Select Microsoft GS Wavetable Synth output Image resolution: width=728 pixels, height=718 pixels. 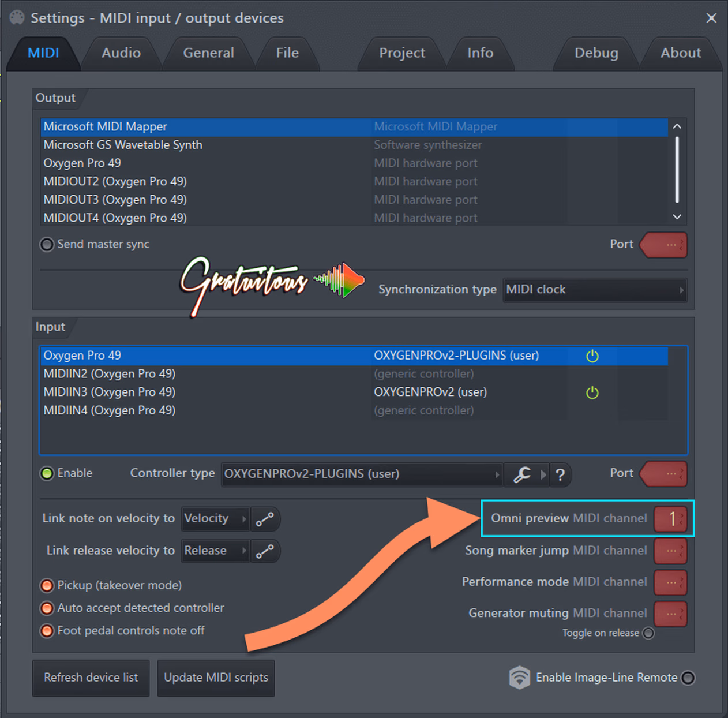[354, 145]
